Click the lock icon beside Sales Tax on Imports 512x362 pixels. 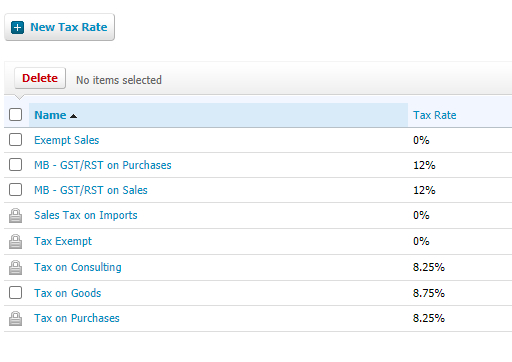click(x=15, y=215)
